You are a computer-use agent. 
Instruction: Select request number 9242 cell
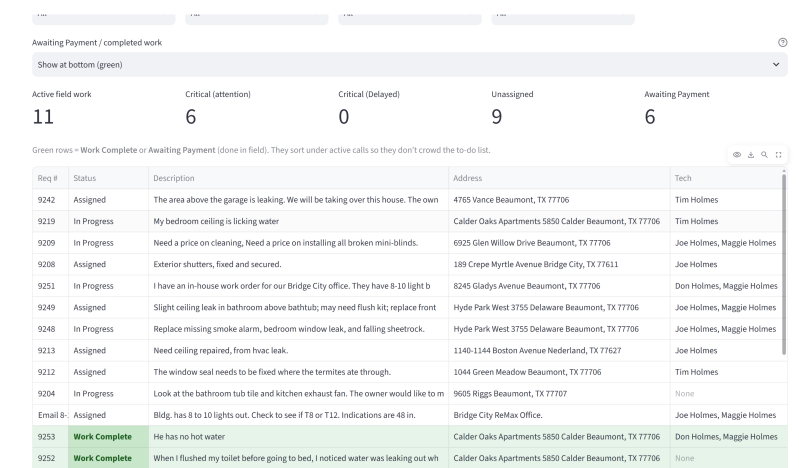(x=50, y=200)
